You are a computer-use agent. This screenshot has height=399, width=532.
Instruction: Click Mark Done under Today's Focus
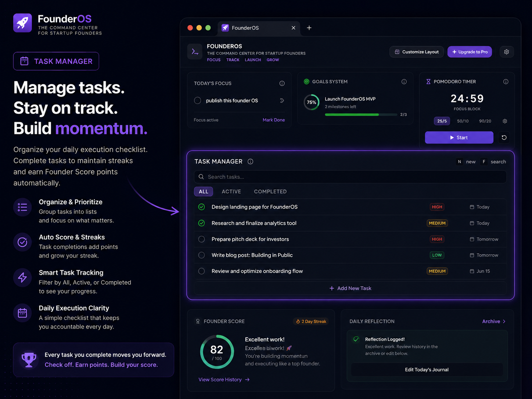pos(274,120)
